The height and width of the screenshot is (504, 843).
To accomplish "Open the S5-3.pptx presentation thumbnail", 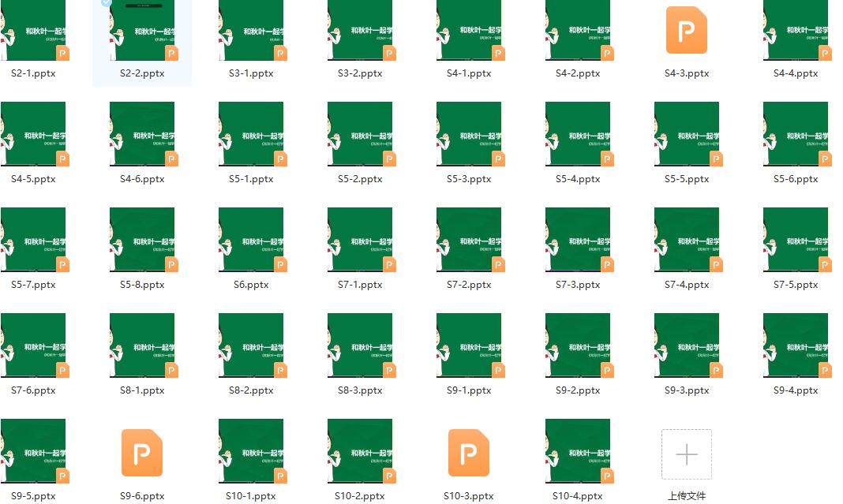I will (x=469, y=133).
